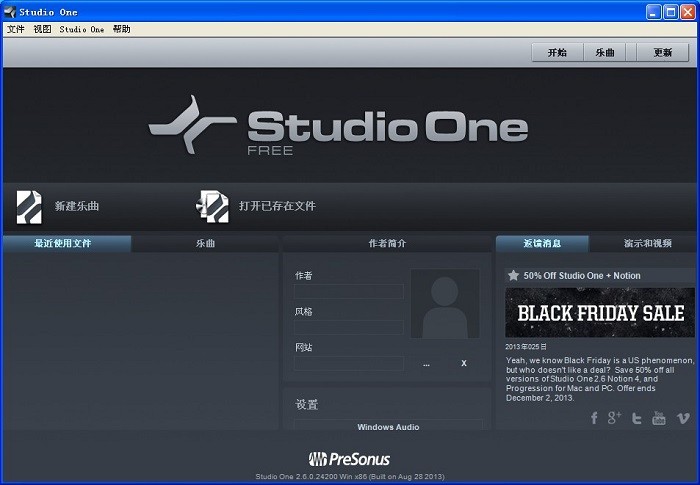Click the star icon beside 50% Off headline

click(x=513, y=275)
